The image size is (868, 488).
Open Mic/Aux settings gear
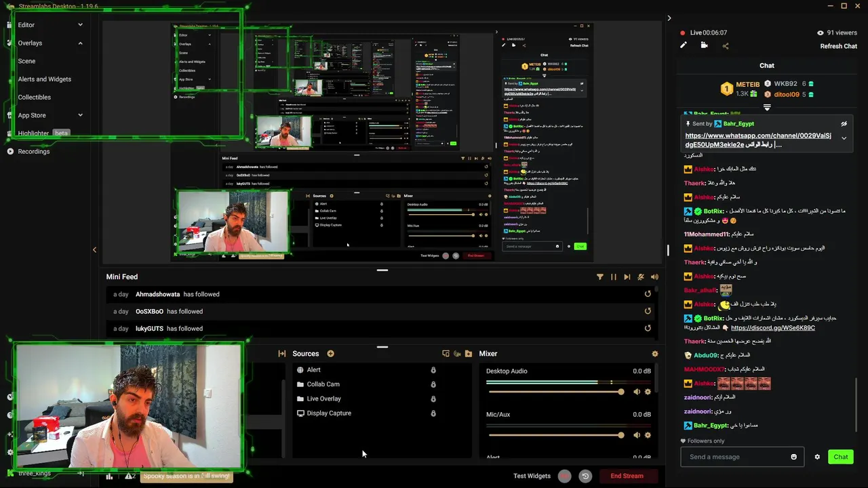[x=648, y=435]
